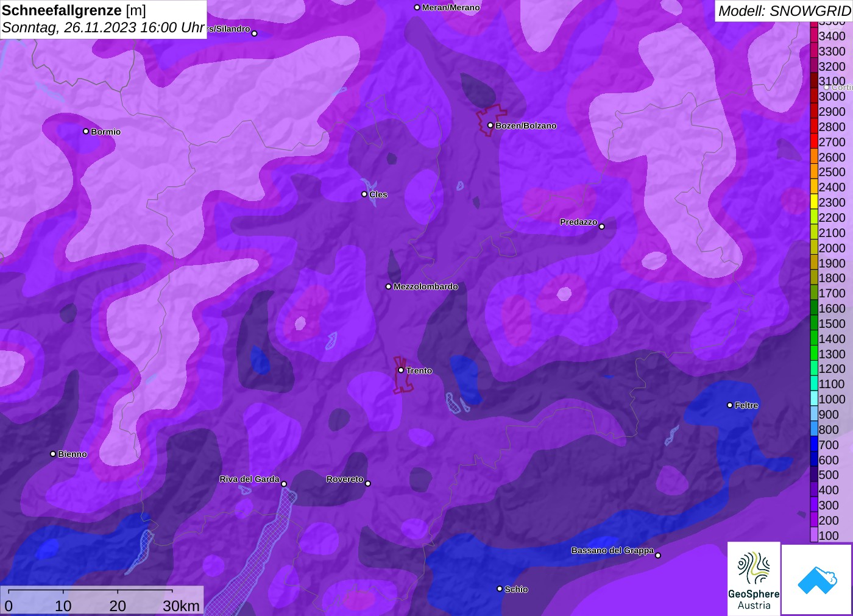The height and width of the screenshot is (616, 853).
Task: Click the Cles marker dot
Action: 364,194
